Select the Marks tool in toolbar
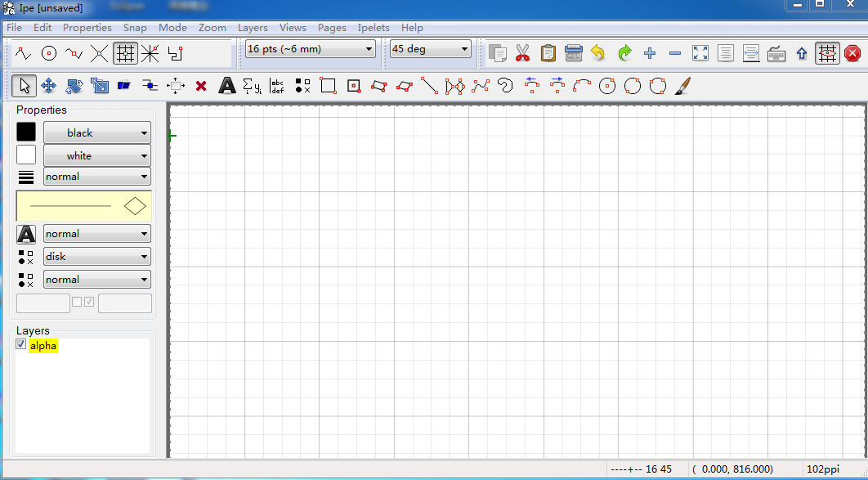This screenshot has height=480, width=868. pos(302,85)
